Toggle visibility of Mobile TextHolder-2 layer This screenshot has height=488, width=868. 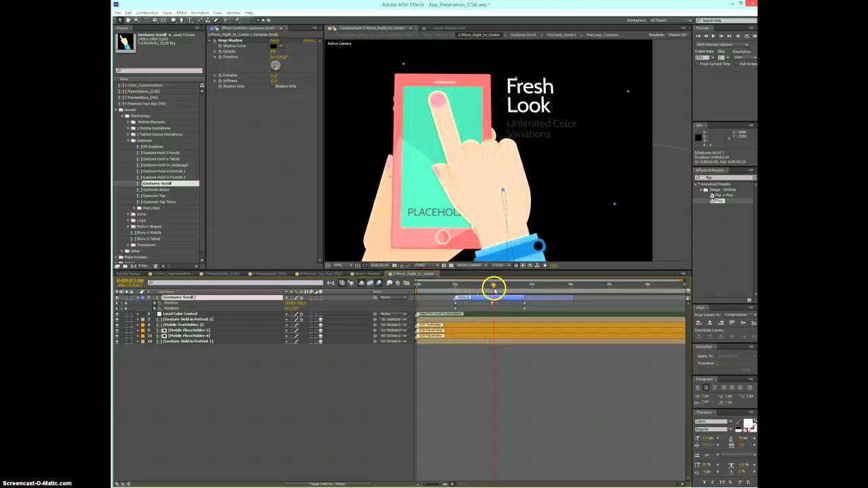[117, 325]
